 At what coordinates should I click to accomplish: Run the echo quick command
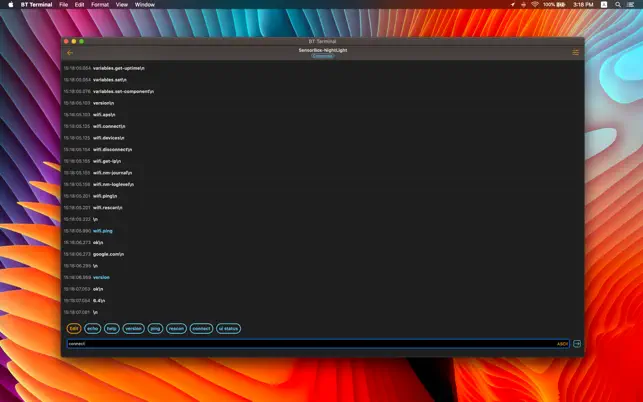click(93, 329)
